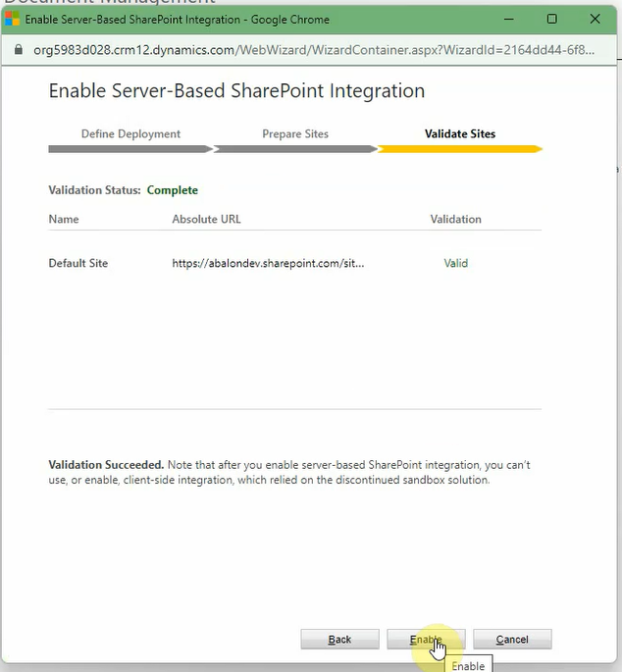The height and width of the screenshot is (672, 622).
Task: Click the Enable button
Action: pyautogui.click(x=426, y=639)
